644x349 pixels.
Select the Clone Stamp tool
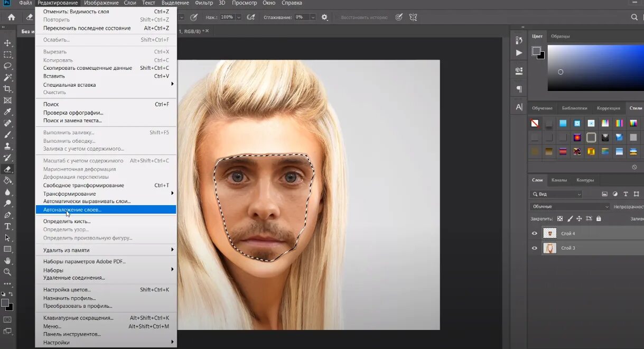tap(7, 146)
